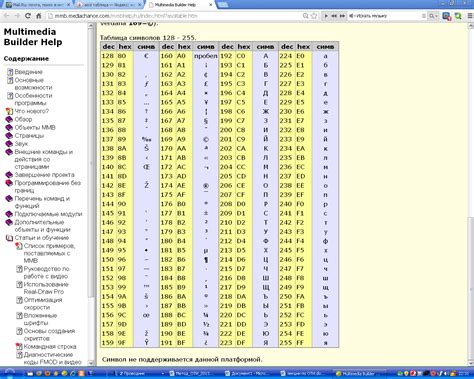Viewport: 474px width, 379px height.
Task: Open a new browser tab
Action: pos(223,5)
